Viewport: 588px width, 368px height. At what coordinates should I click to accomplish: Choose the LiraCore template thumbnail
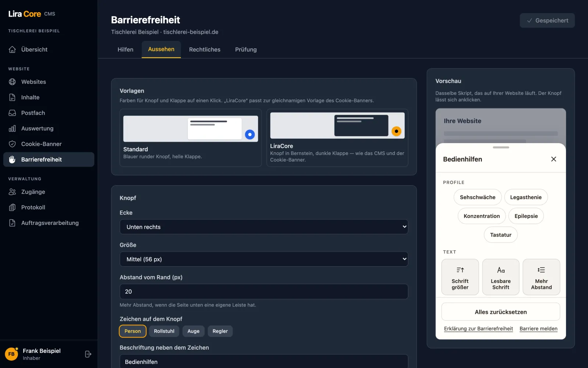337,125
